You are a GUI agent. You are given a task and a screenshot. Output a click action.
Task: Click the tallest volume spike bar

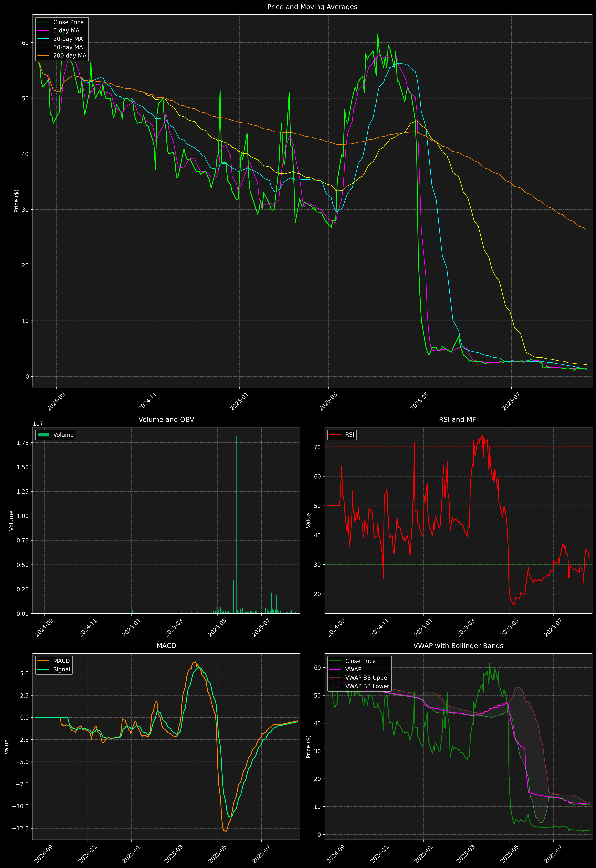click(x=236, y=523)
